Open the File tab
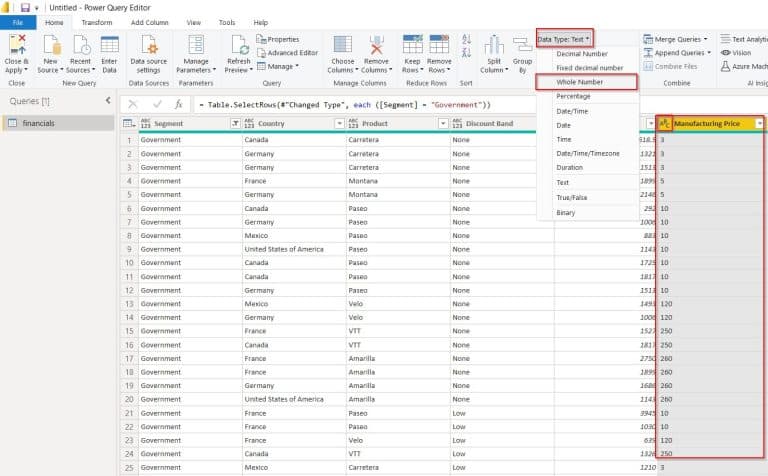 [x=18, y=23]
